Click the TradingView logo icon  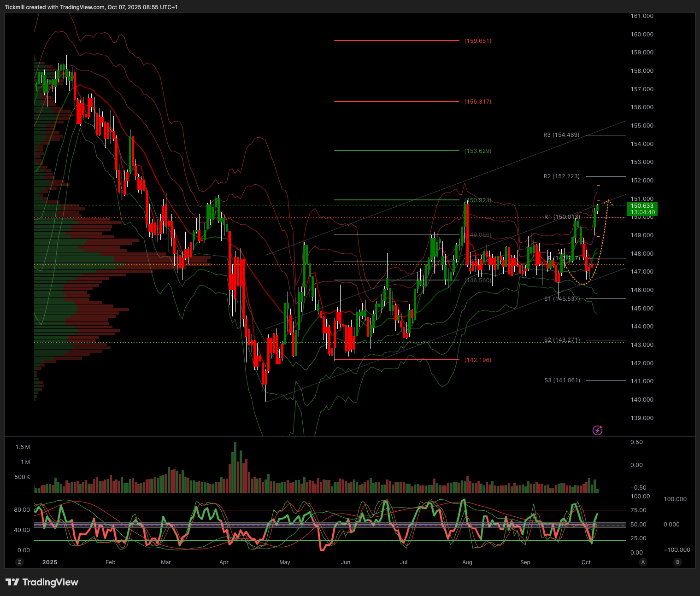[x=12, y=582]
